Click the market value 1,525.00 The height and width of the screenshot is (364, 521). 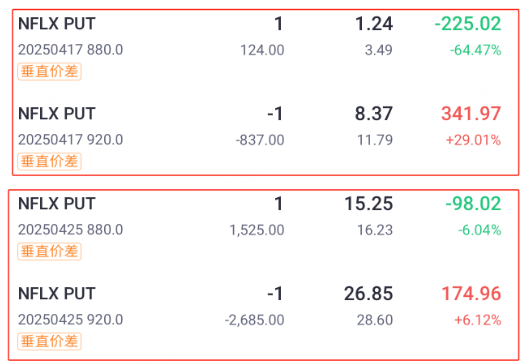tap(257, 230)
